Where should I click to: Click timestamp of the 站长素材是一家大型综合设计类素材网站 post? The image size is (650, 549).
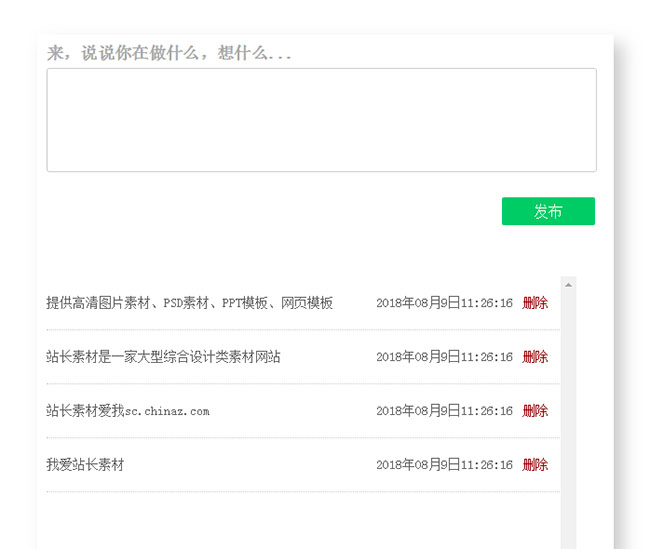pos(444,357)
